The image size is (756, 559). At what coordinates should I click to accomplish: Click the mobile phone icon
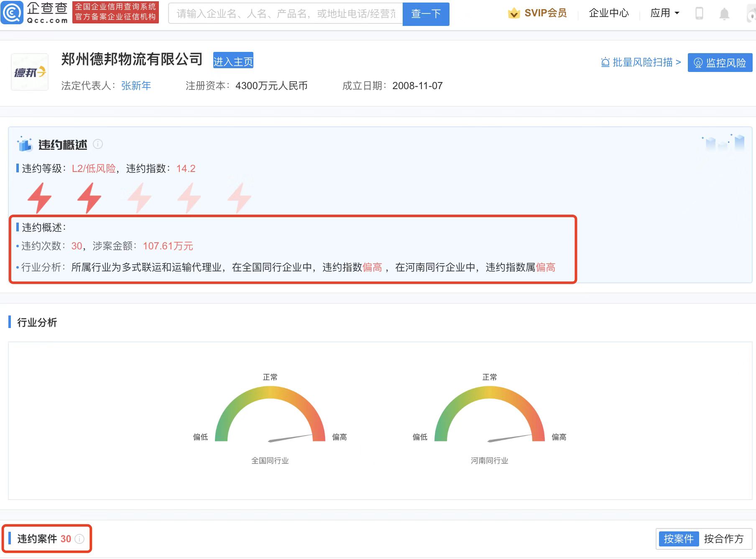tap(699, 13)
